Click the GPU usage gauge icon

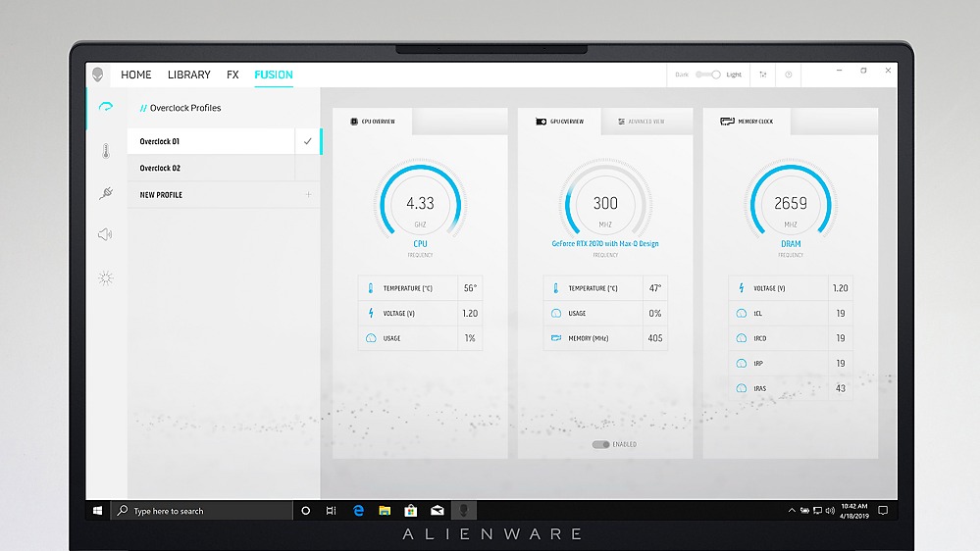pyautogui.click(x=555, y=313)
